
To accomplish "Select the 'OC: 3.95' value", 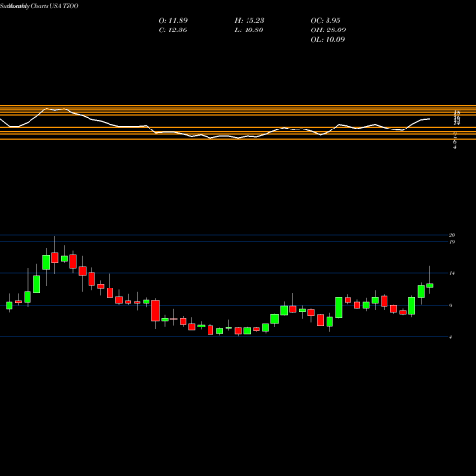I will [x=326, y=21].
